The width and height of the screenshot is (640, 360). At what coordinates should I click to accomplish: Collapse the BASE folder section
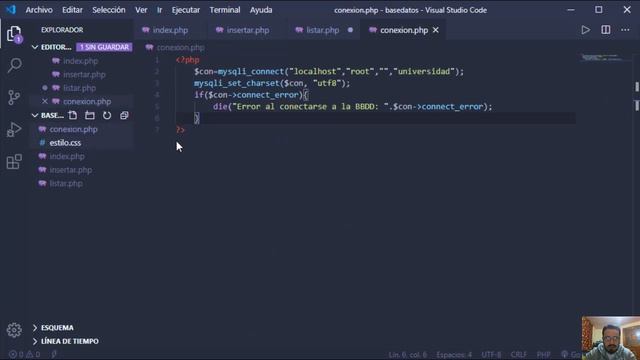[48, 116]
